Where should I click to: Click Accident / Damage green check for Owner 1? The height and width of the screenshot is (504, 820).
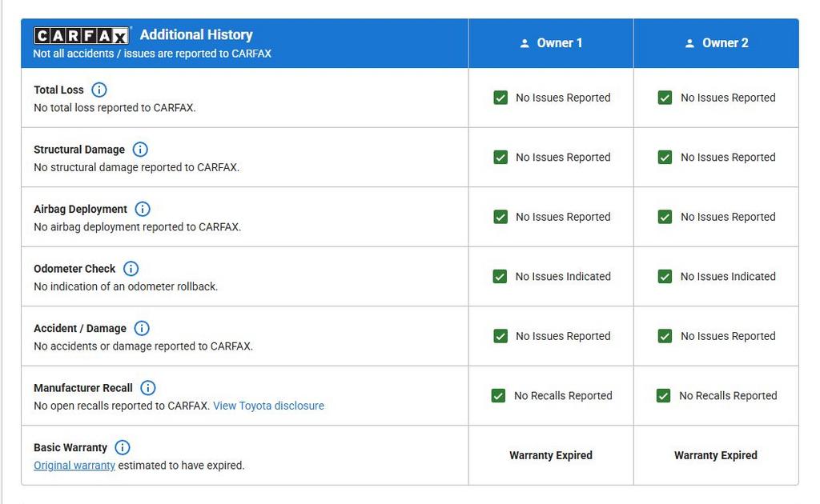pyautogui.click(x=500, y=336)
